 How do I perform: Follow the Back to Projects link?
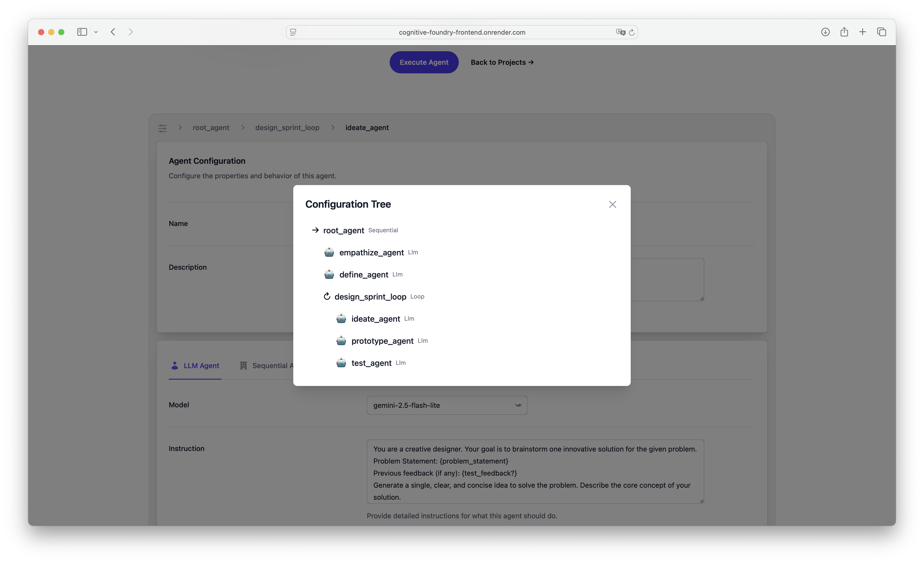click(502, 62)
